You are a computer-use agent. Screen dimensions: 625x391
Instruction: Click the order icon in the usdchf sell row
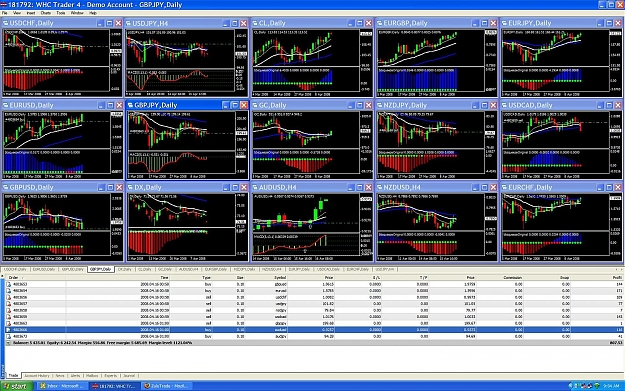point(9,297)
